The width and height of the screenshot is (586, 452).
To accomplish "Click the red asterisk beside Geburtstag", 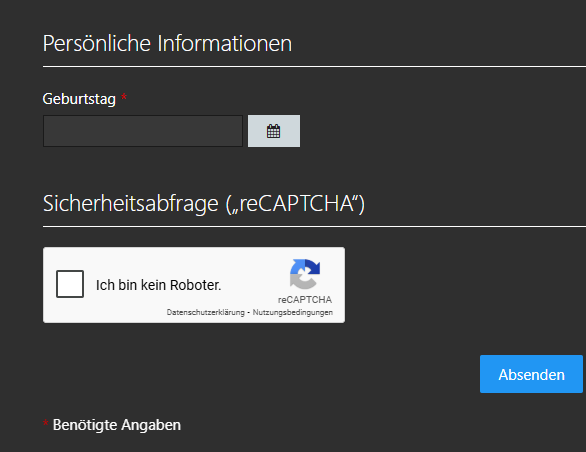I will click(x=124, y=97).
